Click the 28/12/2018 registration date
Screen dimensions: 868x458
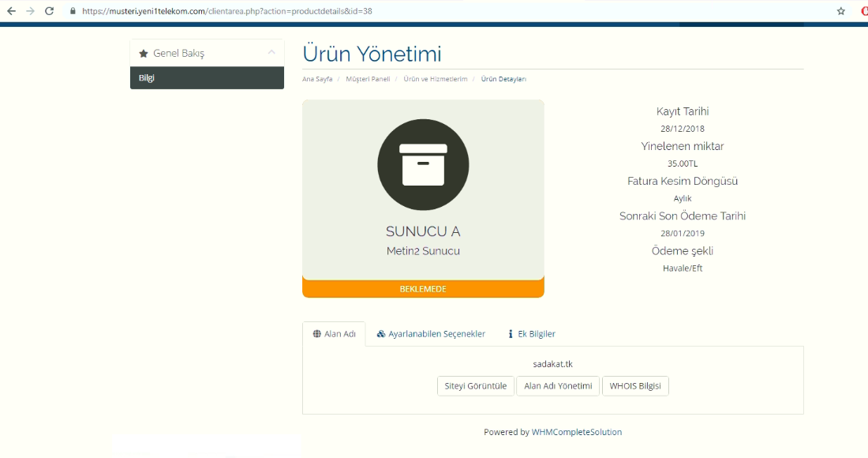click(x=682, y=129)
